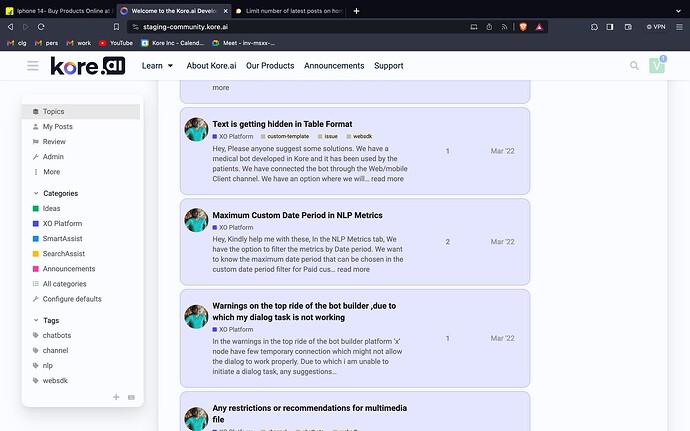This screenshot has width=690, height=431.
Task: Open the browser main menu icon
Action: point(679,27)
